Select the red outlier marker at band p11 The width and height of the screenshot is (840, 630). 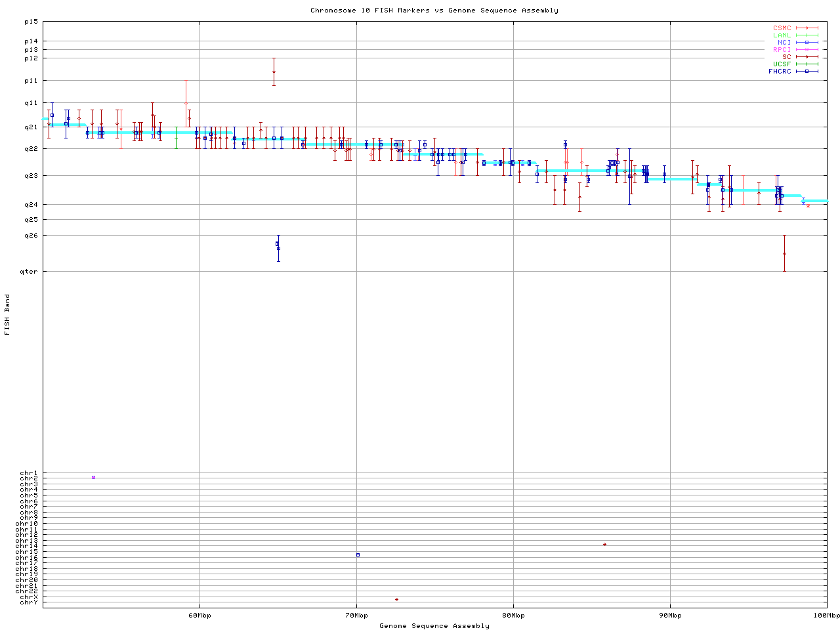[x=274, y=72]
